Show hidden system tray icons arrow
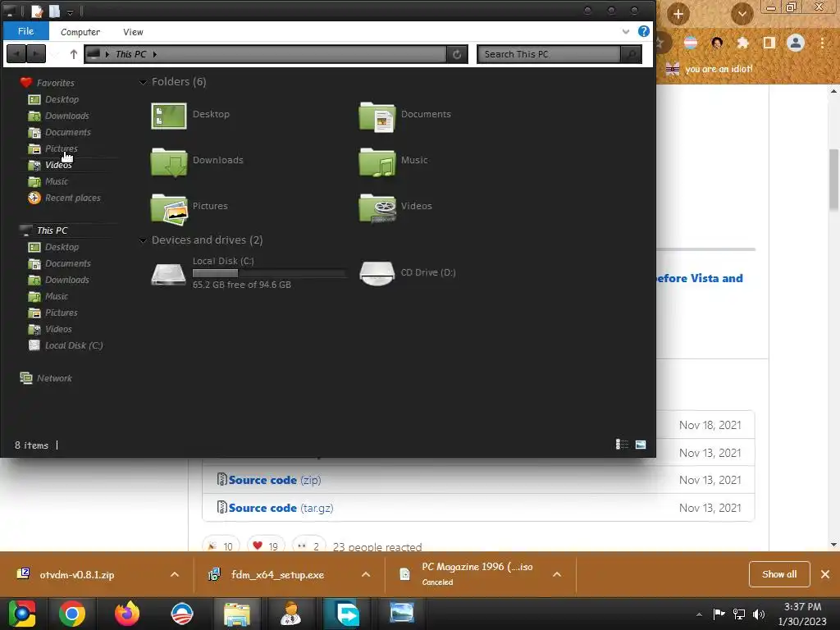The image size is (840, 630). (x=699, y=614)
